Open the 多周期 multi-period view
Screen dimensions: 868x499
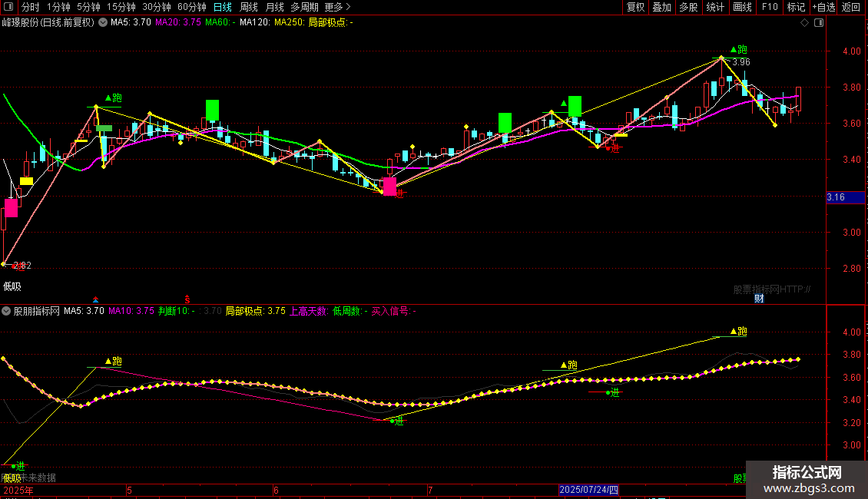click(x=304, y=7)
